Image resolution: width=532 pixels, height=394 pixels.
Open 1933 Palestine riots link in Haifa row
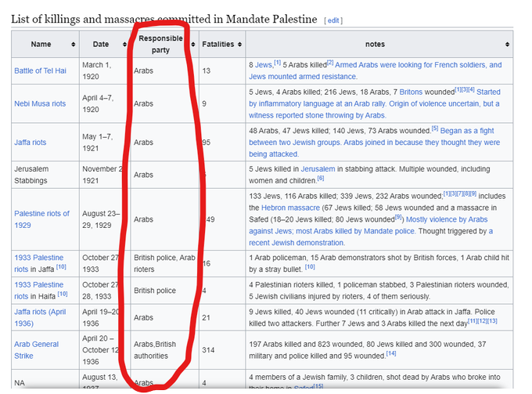coord(38,291)
